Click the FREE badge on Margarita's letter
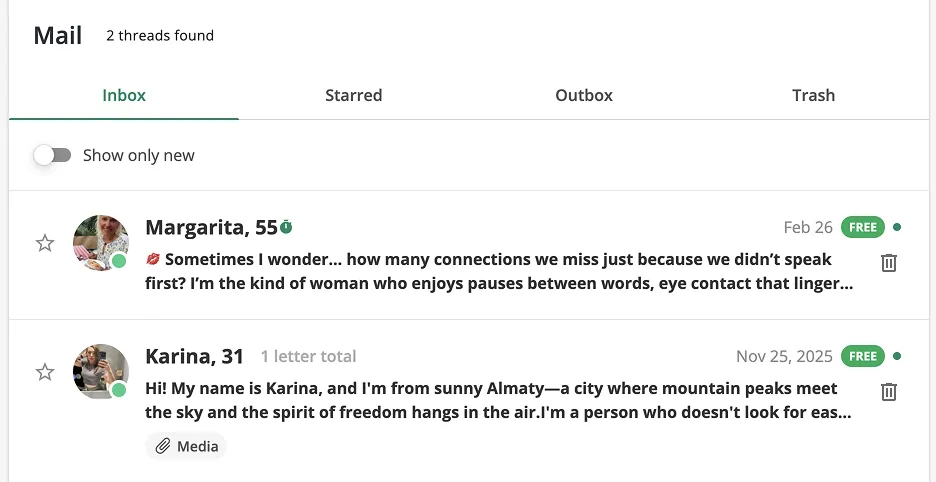The image size is (936, 482). pyautogui.click(x=862, y=227)
